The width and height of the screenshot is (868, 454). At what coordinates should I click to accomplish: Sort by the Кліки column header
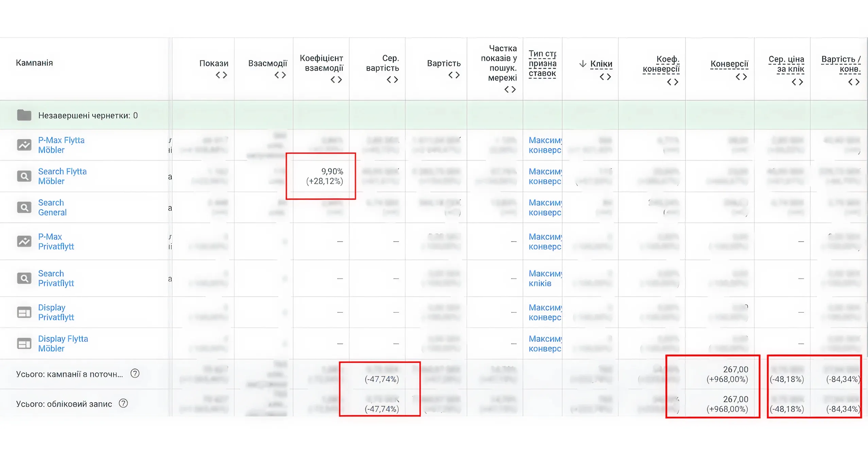pos(601,64)
